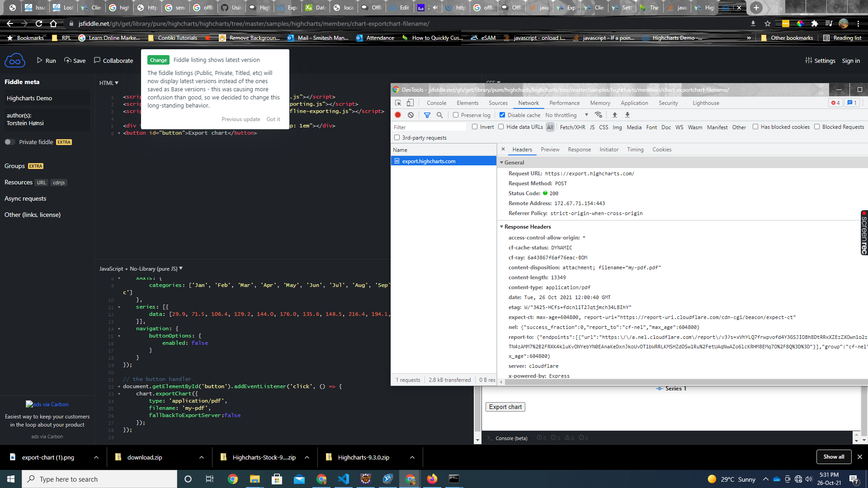The width and height of the screenshot is (868, 488).
Task: Toggle the network filter bar
Action: coord(427,115)
